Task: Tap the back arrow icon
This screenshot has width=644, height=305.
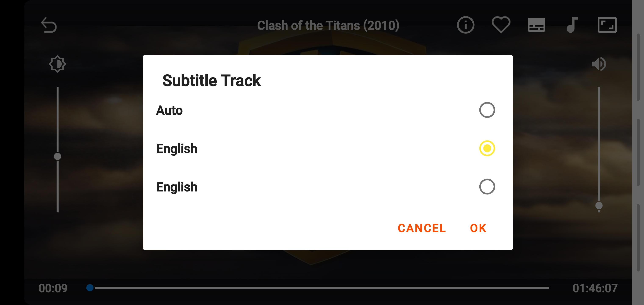Action: (49, 25)
